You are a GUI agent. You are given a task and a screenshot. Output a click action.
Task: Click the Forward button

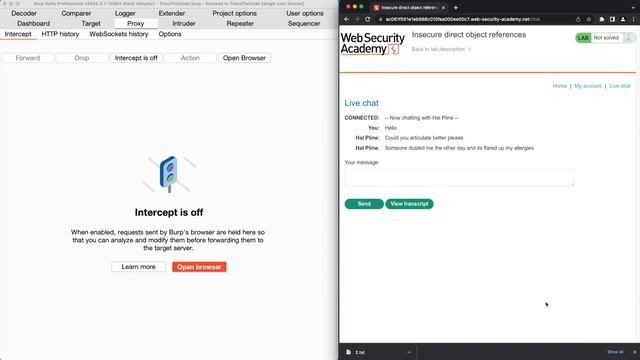[28, 58]
